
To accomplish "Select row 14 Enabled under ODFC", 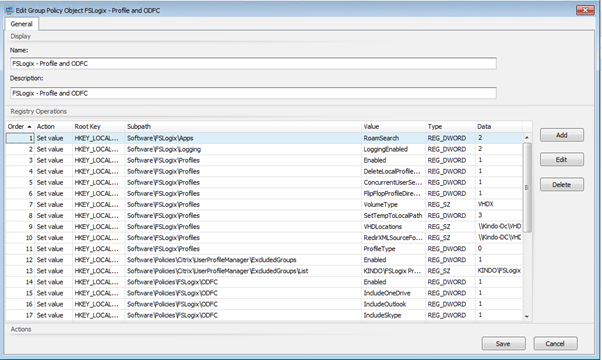I will [264, 282].
